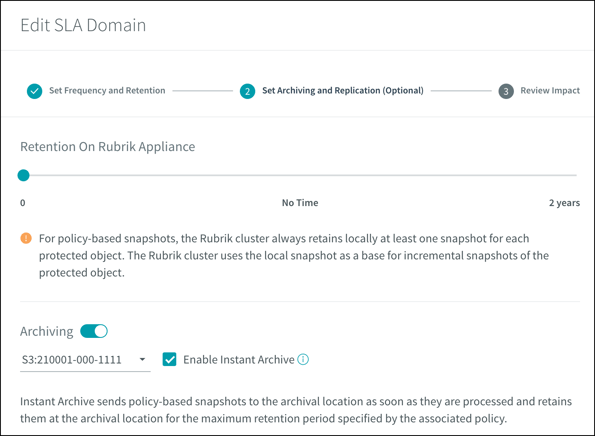Uncheck Enable Instant Archive checkbox
The height and width of the screenshot is (436, 595).
(169, 359)
